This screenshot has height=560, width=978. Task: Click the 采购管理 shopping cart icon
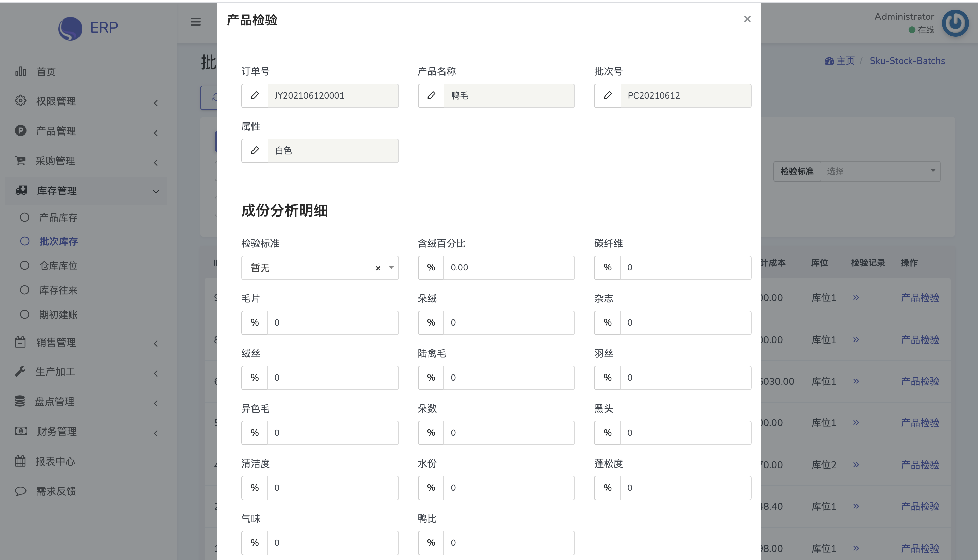pyautogui.click(x=20, y=161)
